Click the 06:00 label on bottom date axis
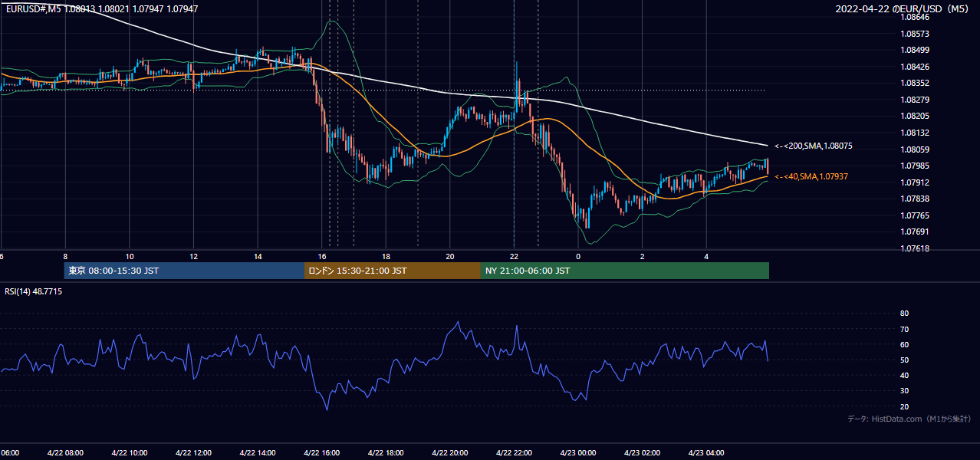The width and height of the screenshot is (980, 460). pos(9,452)
